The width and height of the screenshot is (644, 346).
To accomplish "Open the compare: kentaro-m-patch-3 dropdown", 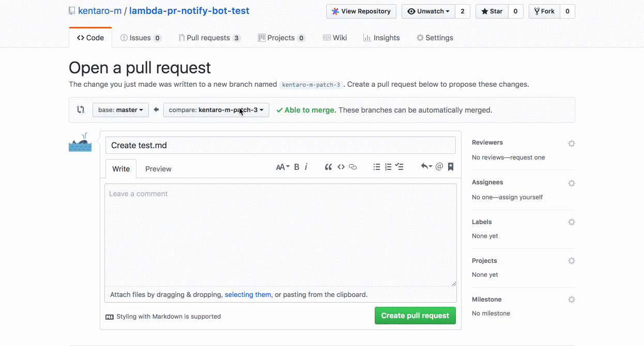I will (x=216, y=110).
